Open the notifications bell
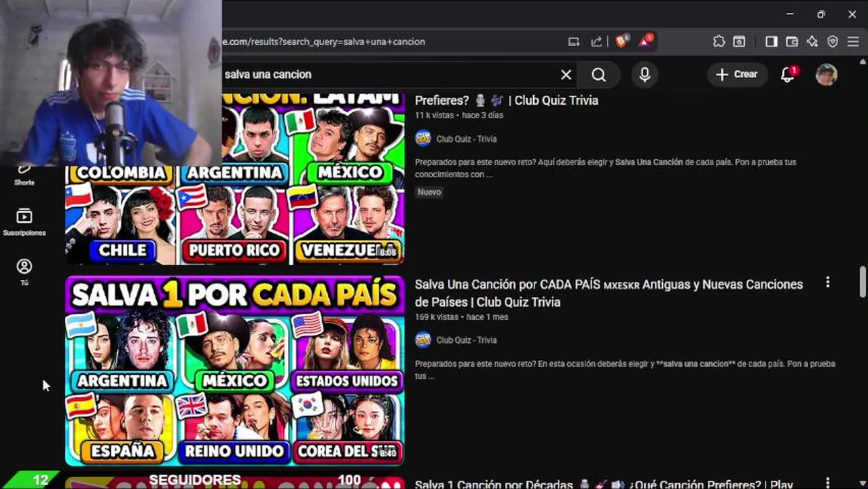The height and width of the screenshot is (489, 868). 789,74
